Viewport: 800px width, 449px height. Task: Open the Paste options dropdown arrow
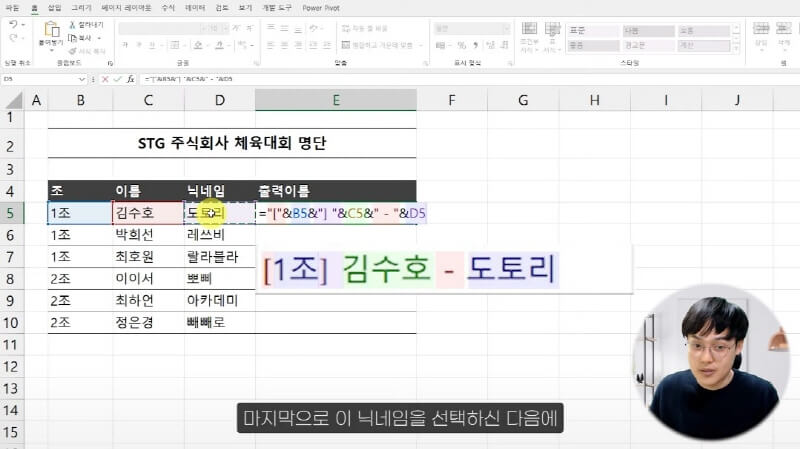(51, 50)
